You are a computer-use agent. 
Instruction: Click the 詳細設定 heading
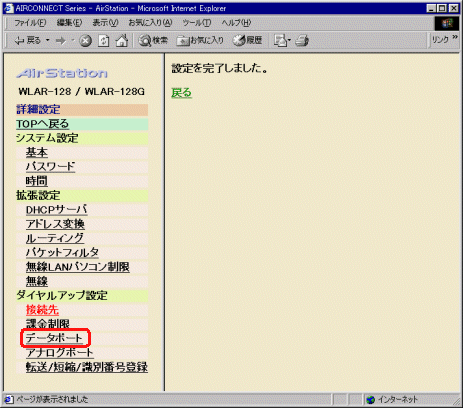pyautogui.click(x=38, y=110)
